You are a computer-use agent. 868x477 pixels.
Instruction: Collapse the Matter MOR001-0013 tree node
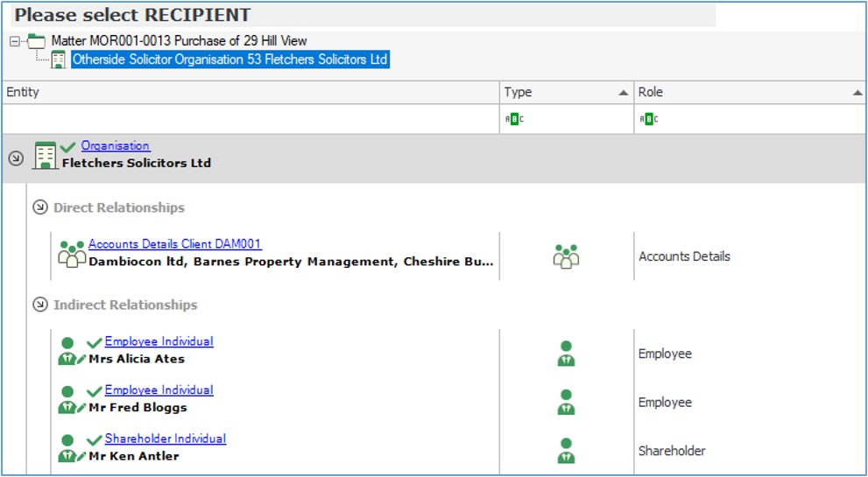15,41
